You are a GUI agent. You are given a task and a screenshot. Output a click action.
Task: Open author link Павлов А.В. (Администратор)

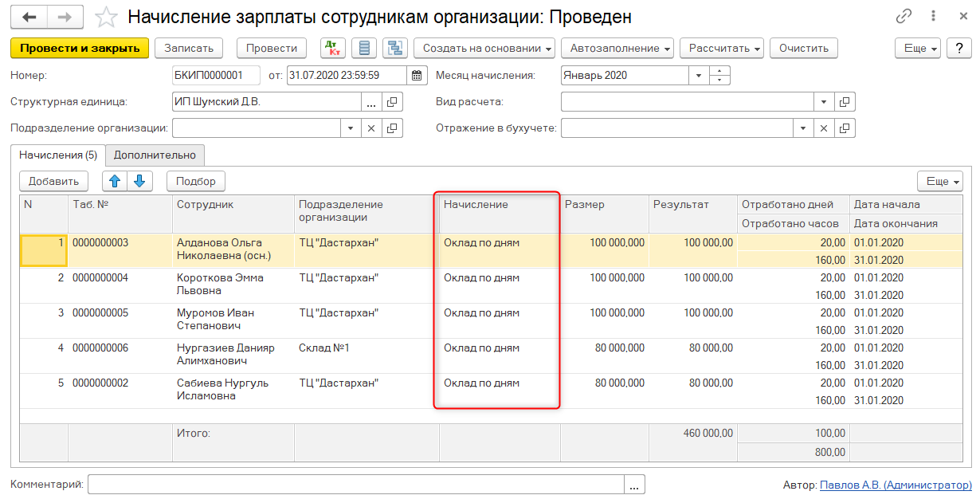[896, 485]
